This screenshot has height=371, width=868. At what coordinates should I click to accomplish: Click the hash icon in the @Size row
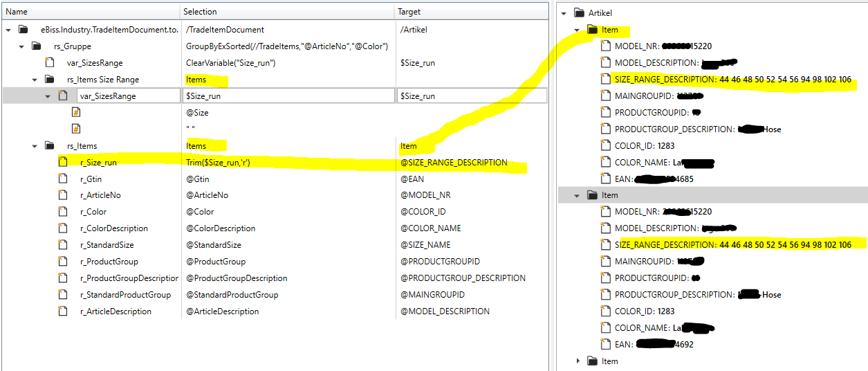(76, 113)
